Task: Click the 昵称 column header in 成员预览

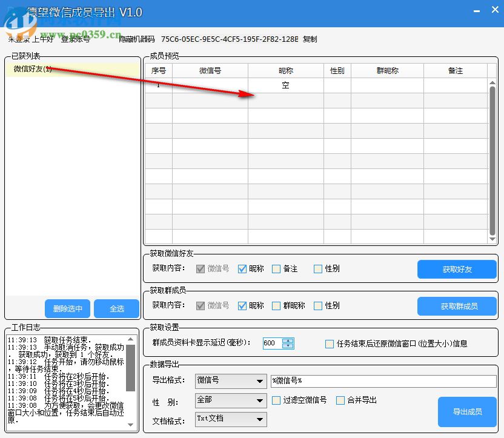Action: click(x=286, y=71)
